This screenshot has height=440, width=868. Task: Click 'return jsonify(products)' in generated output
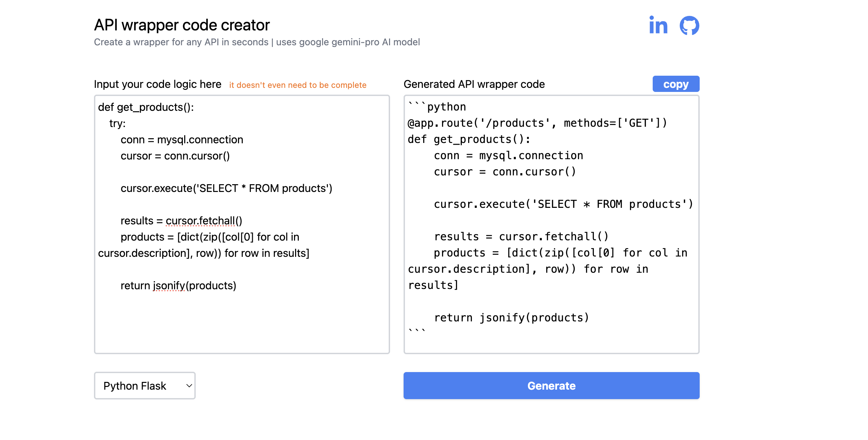click(x=511, y=318)
